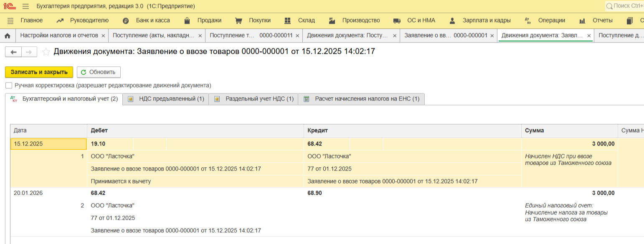Open the Склад section
Viewport: 644px width, 244px height.
coord(300,20)
